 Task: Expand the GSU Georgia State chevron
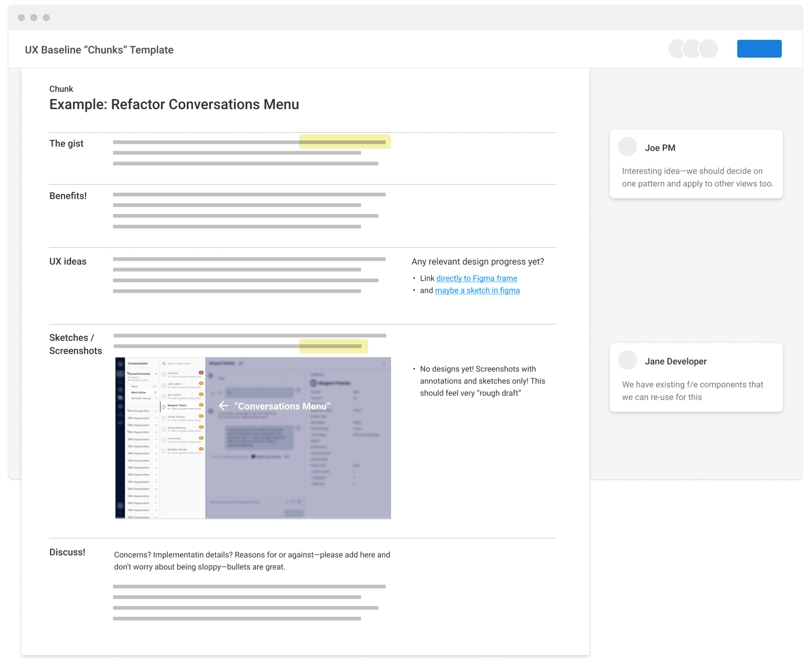[x=156, y=411]
